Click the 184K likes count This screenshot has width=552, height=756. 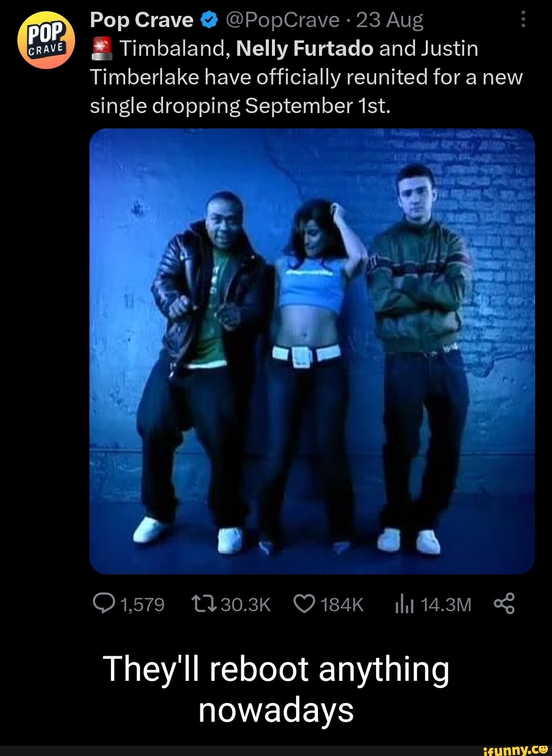342,605
